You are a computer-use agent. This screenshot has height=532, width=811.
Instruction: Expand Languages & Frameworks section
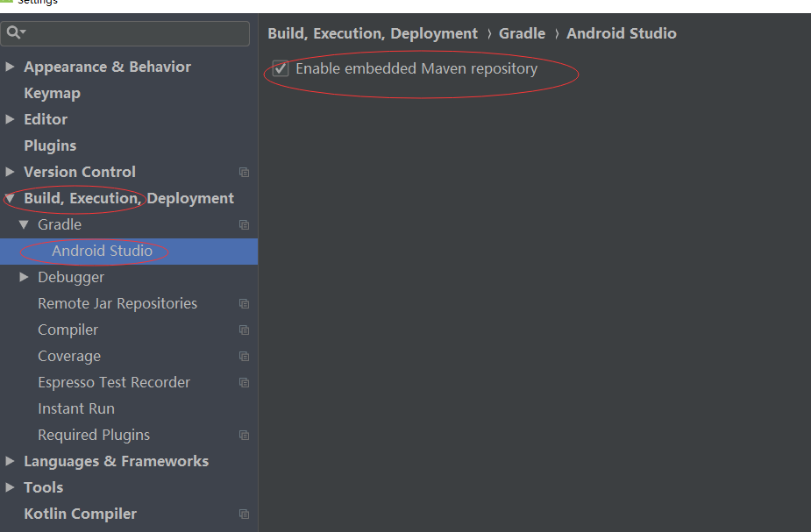pyautogui.click(x=10, y=461)
